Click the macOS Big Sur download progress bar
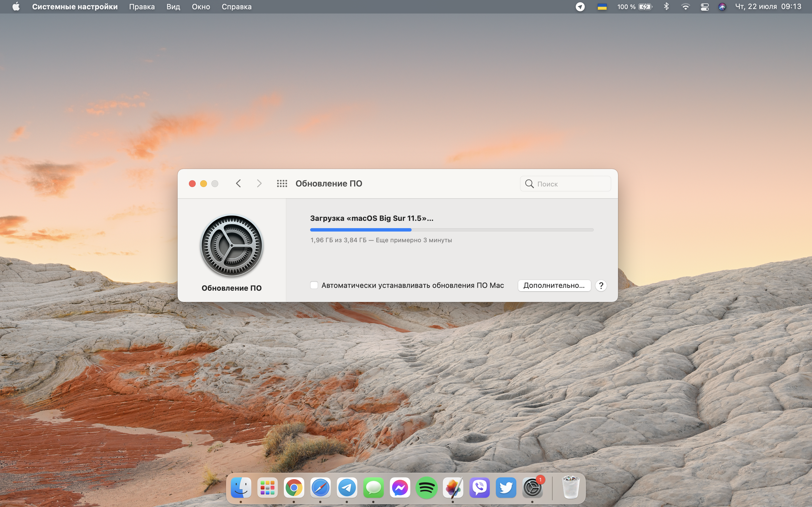The height and width of the screenshot is (507, 812). pyautogui.click(x=452, y=230)
